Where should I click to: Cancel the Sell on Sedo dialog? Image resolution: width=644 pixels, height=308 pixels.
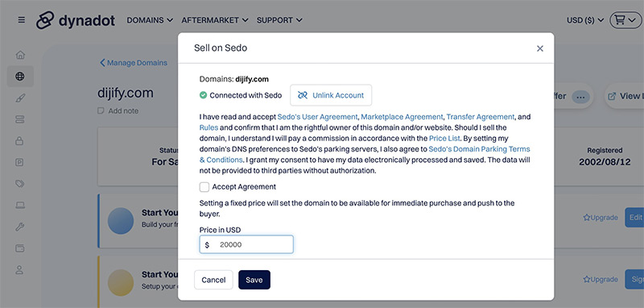(x=213, y=280)
